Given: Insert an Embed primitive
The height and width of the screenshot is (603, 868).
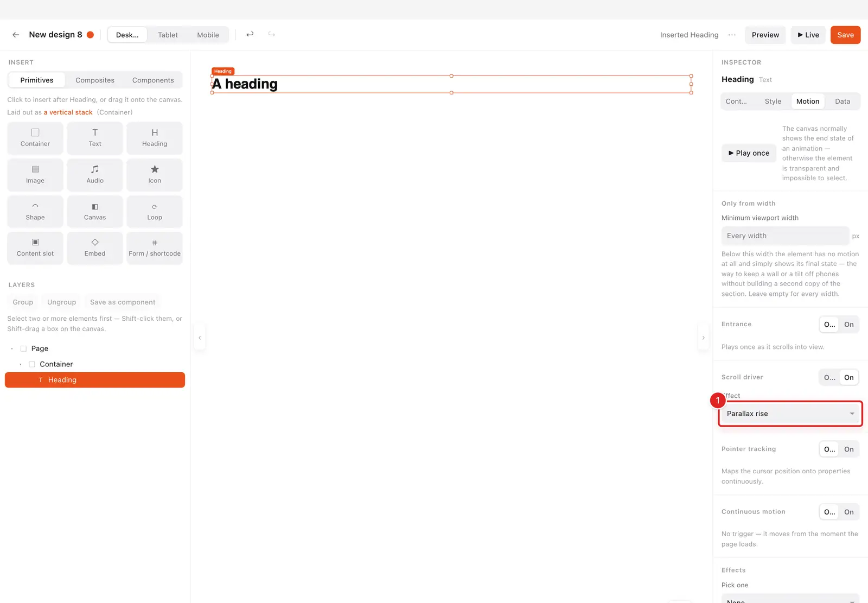Looking at the screenshot, I should (x=95, y=248).
